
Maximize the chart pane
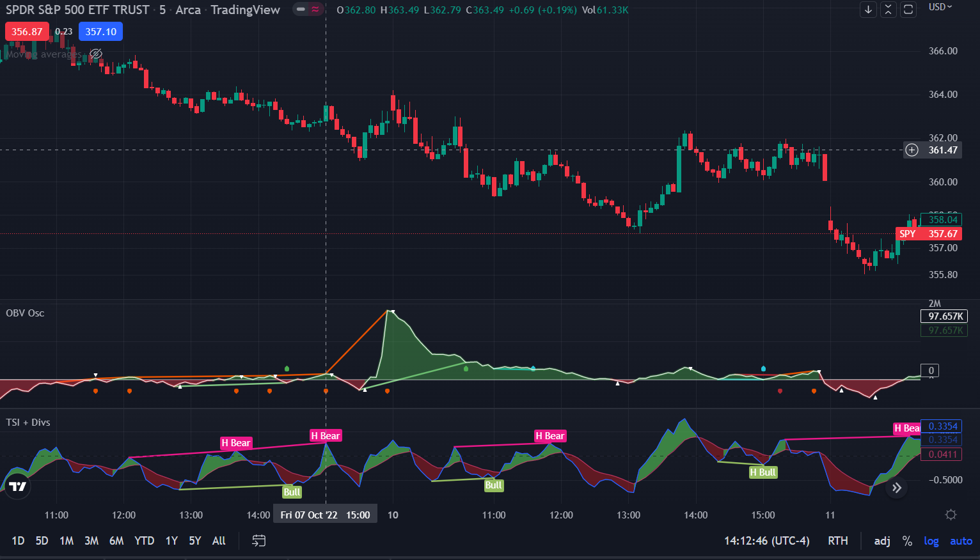(x=908, y=10)
